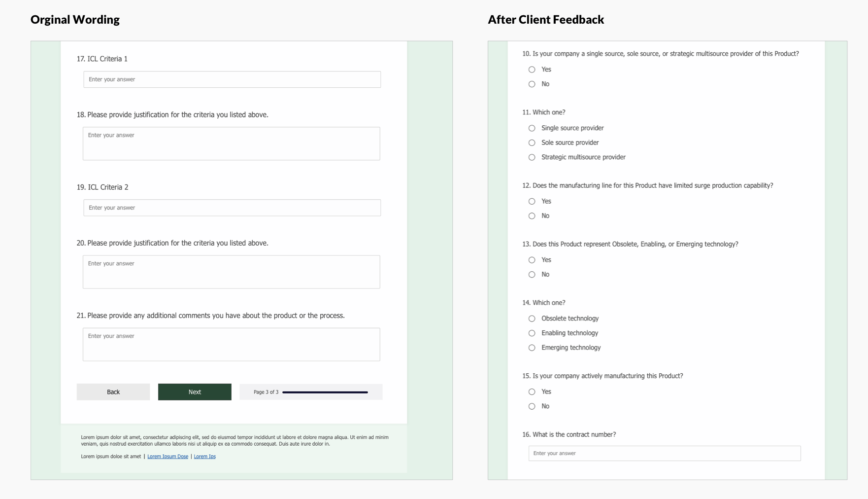Focus the ICL Criteria 2 answer field
The width and height of the screenshot is (868, 499).
(x=232, y=208)
